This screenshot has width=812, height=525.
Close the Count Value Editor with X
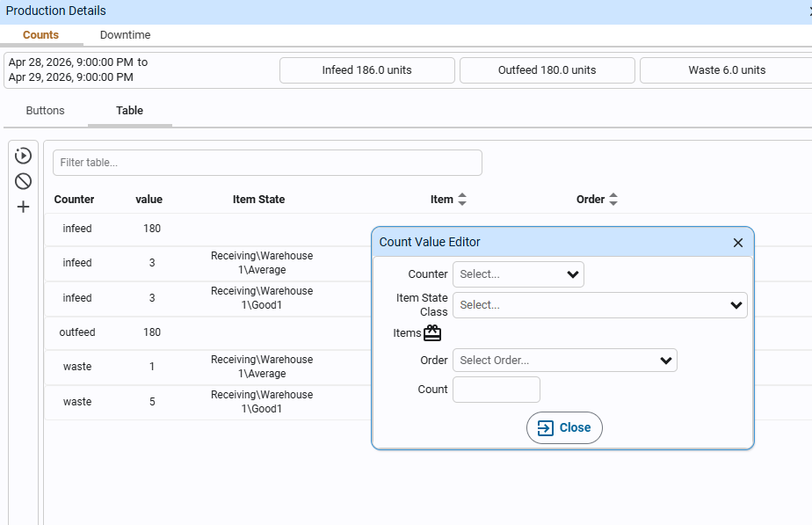pos(738,243)
